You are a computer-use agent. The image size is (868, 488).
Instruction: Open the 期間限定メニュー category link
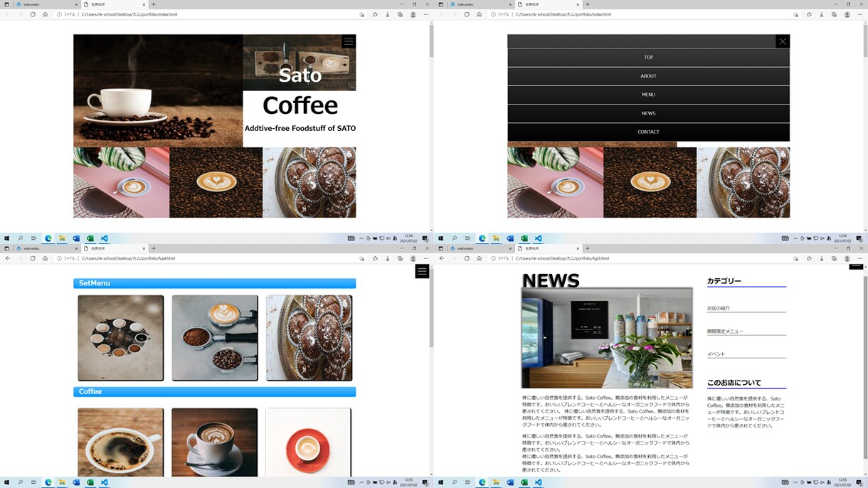coord(725,331)
